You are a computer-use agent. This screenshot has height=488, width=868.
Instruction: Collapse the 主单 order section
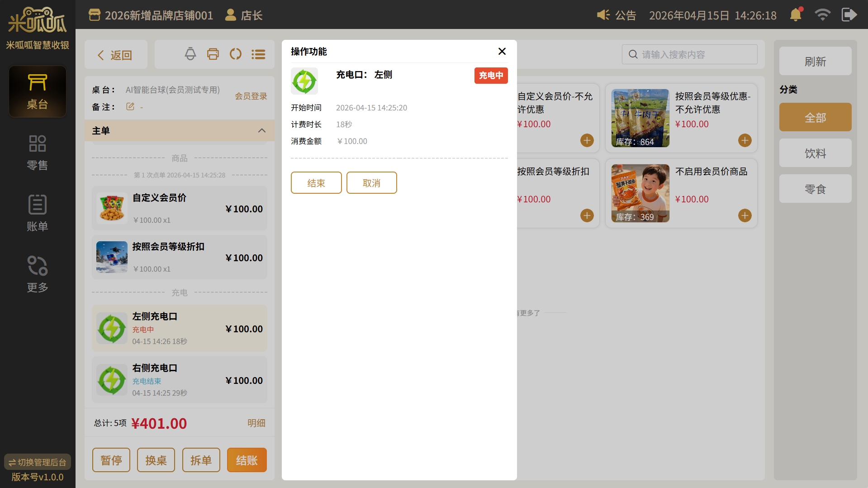pos(261,131)
